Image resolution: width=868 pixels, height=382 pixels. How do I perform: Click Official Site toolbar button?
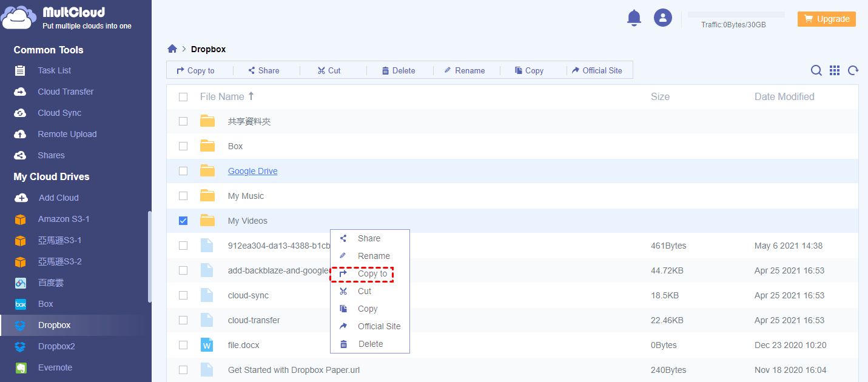click(597, 70)
